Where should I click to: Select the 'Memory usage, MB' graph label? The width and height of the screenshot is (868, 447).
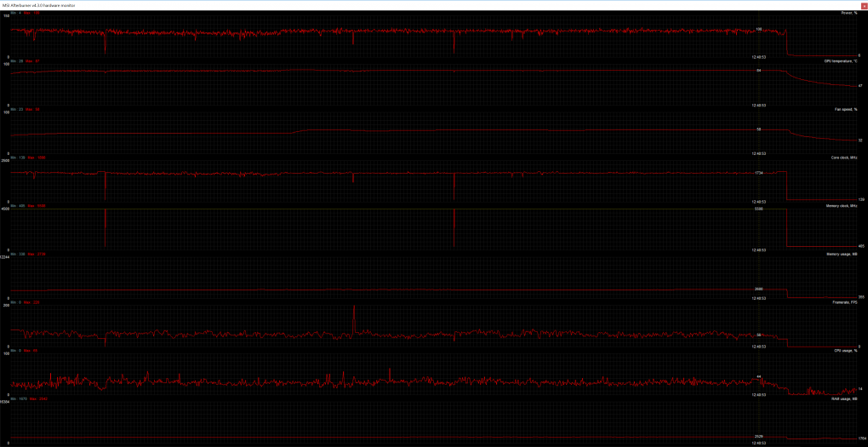point(842,255)
